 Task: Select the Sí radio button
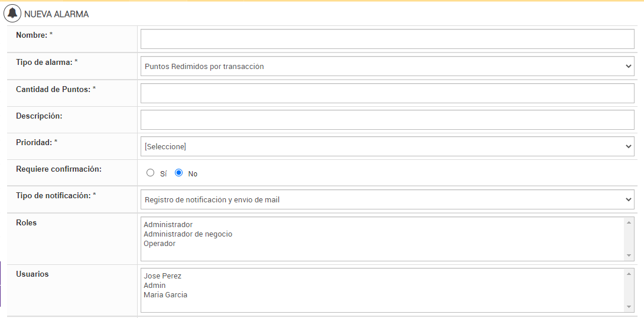point(151,173)
